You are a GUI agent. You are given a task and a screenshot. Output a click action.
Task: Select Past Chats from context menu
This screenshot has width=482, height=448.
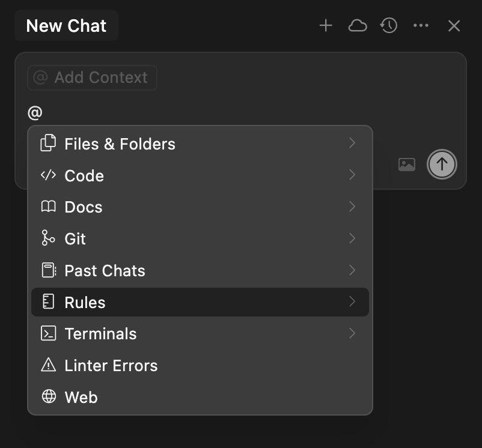[105, 270]
